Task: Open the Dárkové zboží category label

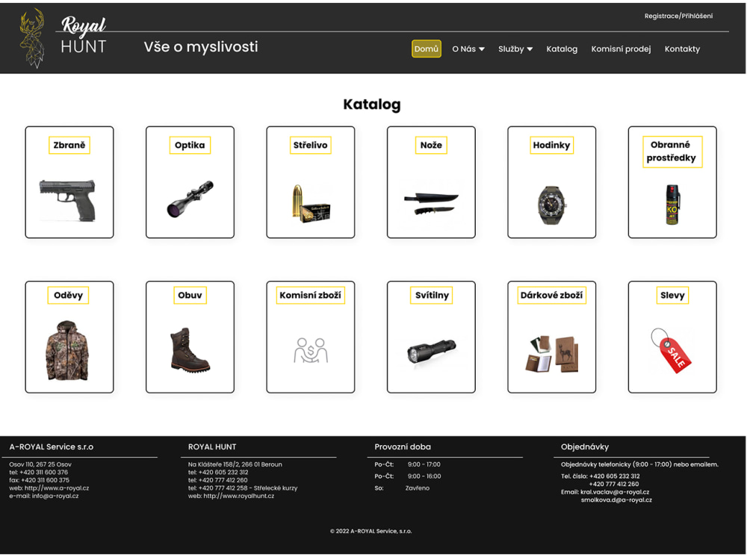Action: pyautogui.click(x=552, y=295)
